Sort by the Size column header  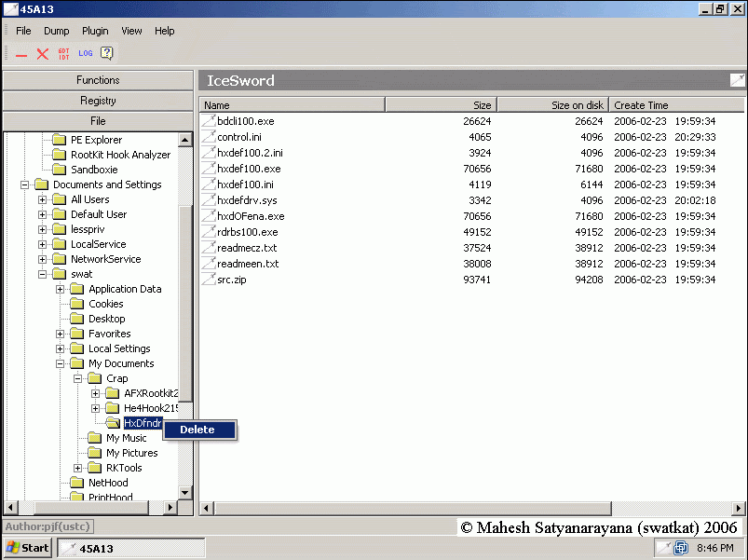click(441, 105)
